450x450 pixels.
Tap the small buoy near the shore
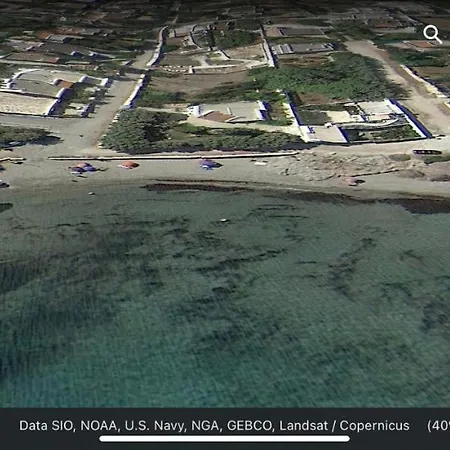[91, 193]
